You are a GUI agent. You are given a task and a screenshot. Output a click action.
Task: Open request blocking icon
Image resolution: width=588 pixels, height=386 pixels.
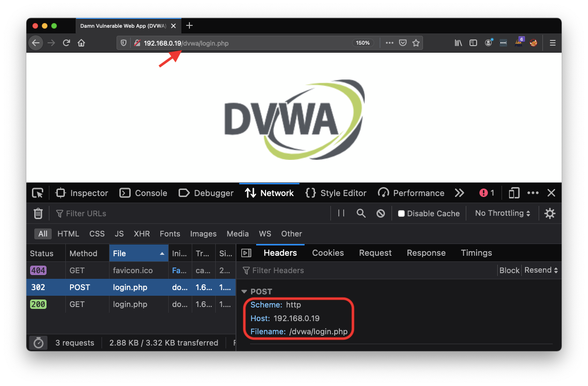381,213
